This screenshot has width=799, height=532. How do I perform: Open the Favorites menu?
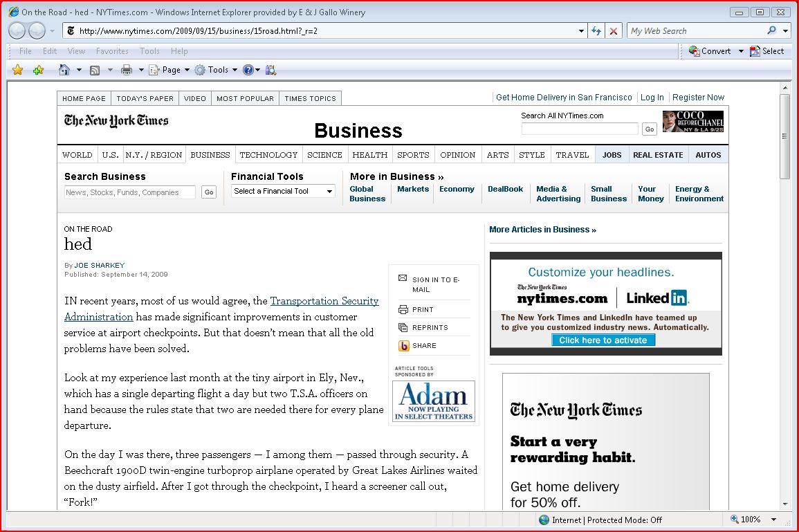(x=112, y=51)
